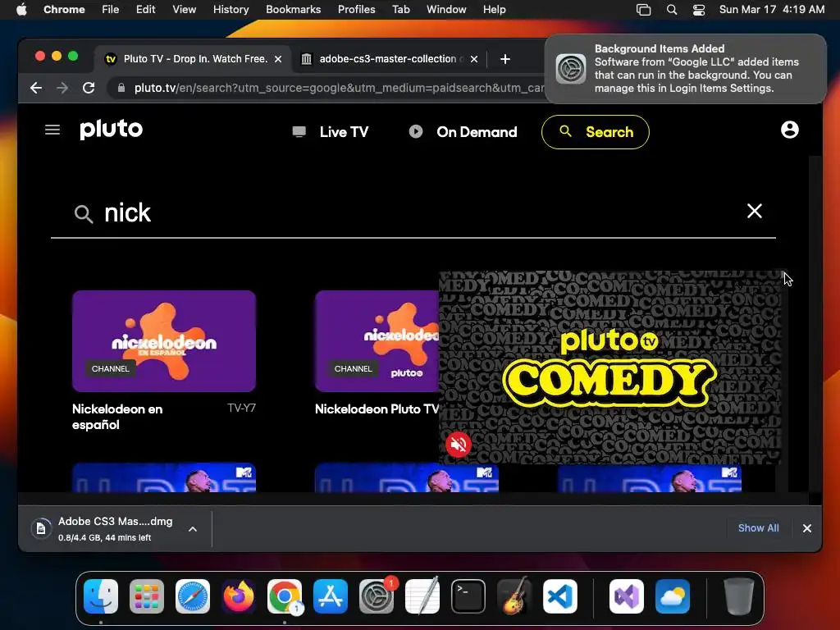Unmute the Pluto TV Comedy mini player
Image resolution: width=840 pixels, height=630 pixels.
pos(459,444)
